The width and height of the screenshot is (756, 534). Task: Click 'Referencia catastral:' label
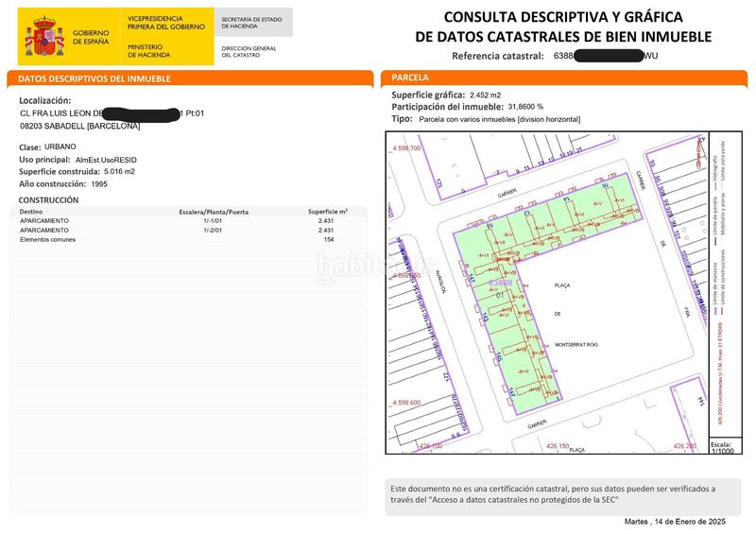point(498,56)
